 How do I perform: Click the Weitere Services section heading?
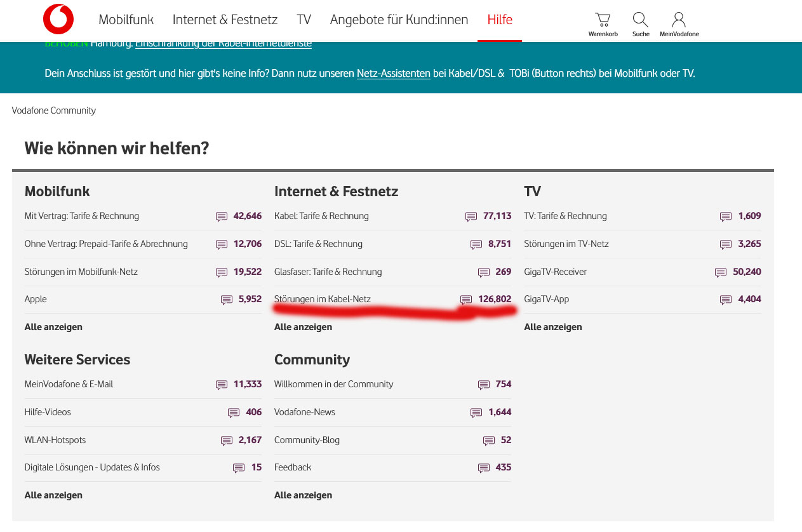77,359
